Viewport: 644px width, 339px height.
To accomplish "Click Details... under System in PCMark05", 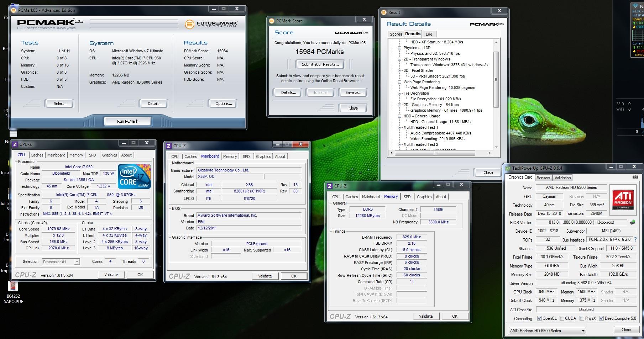I will point(155,104).
